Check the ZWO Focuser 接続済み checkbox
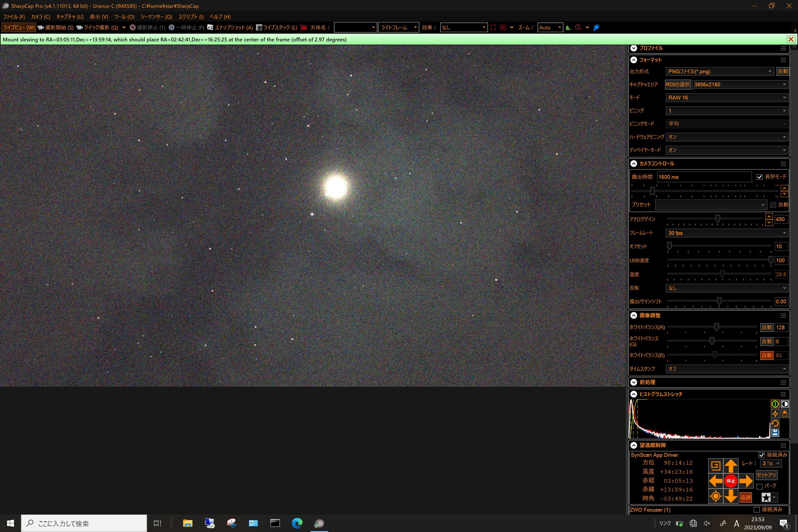798x532 pixels. pyautogui.click(x=756, y=510)
